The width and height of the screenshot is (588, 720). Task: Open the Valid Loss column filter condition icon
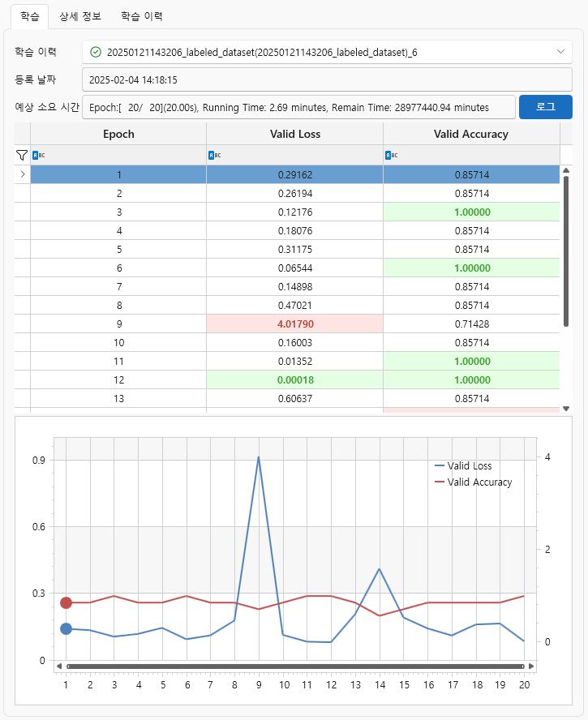coord(213,155)
